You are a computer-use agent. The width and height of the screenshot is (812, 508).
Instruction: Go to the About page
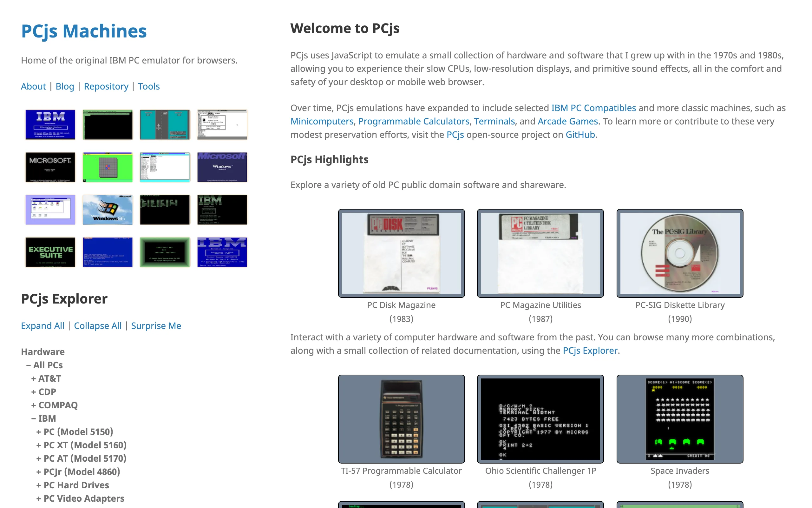[33, 86]
